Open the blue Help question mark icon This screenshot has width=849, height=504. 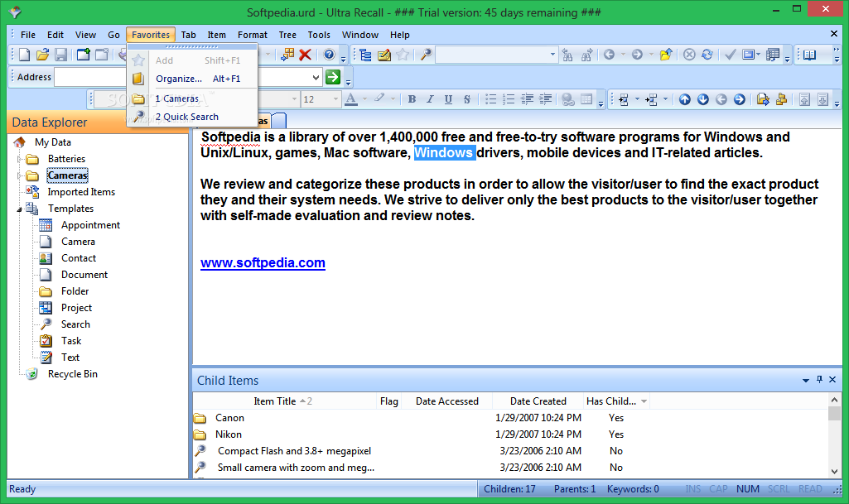coord(329,55)
